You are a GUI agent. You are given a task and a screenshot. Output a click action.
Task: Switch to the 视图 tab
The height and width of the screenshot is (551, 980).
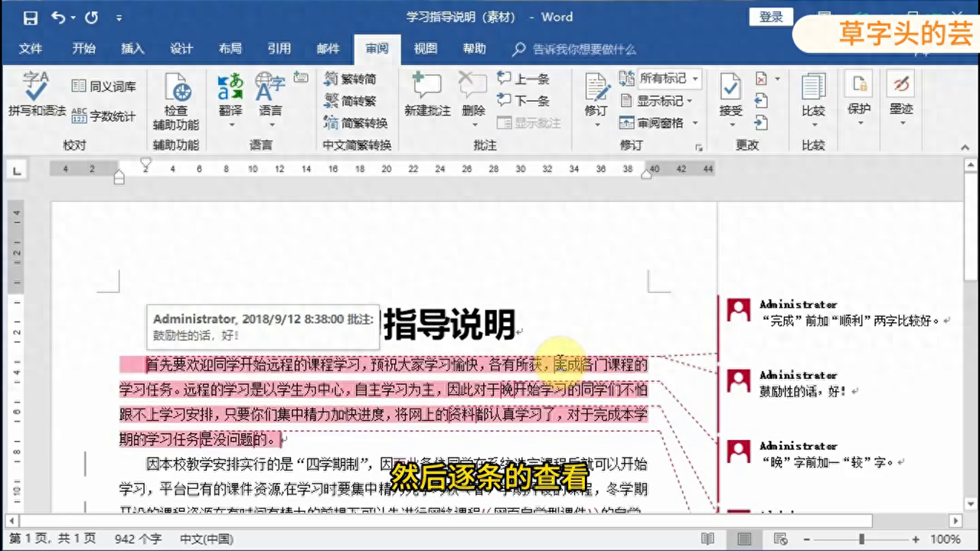[426, 49]
